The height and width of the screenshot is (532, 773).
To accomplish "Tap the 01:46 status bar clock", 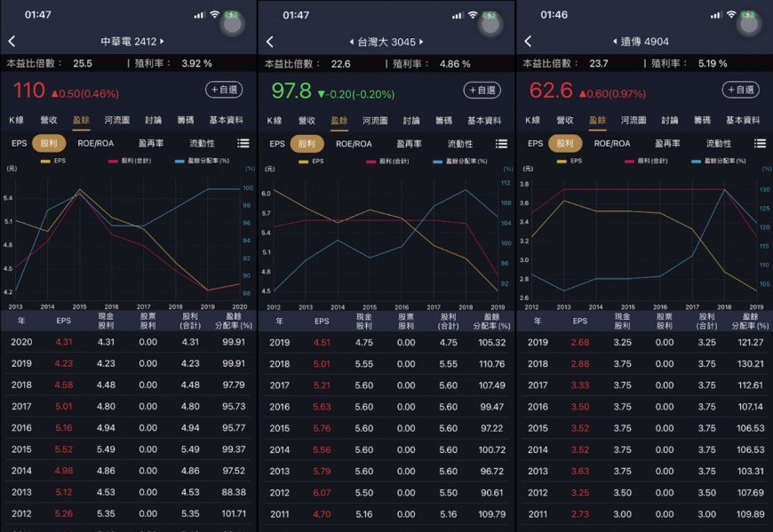I will click(x=554, y=15).
